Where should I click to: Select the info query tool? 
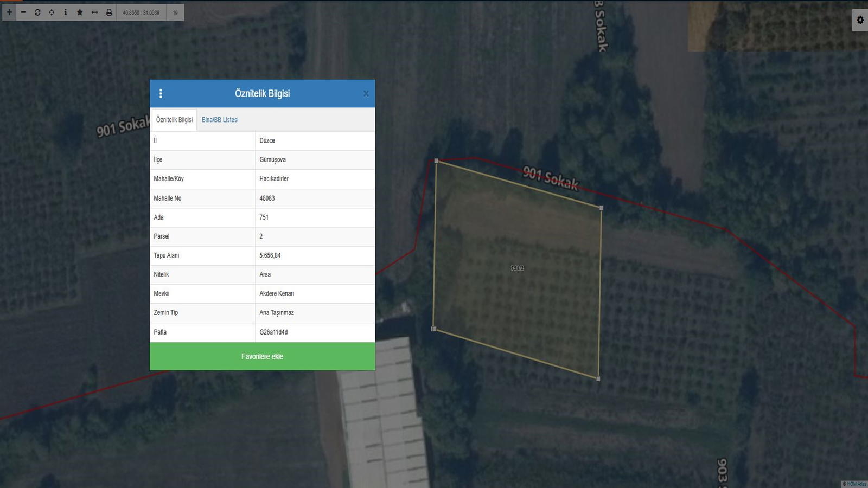(x=66, y=12)
